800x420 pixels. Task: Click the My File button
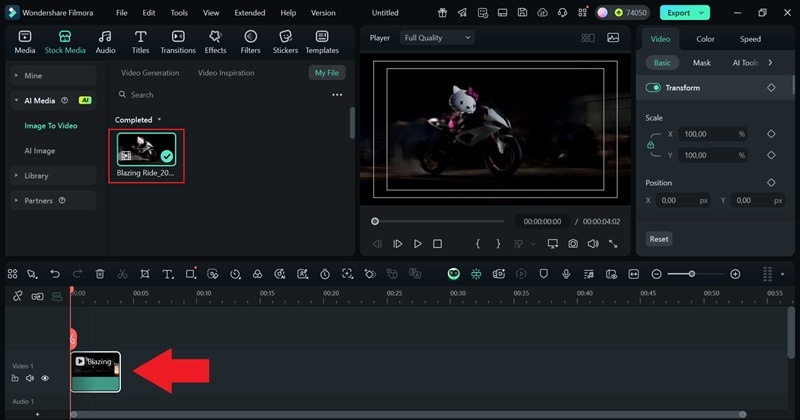click(327, 73)
